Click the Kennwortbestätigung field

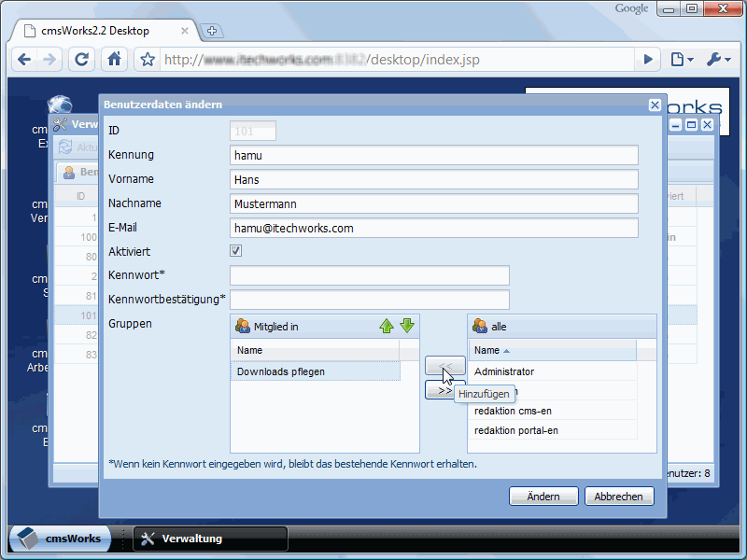(x=370, y=300)
